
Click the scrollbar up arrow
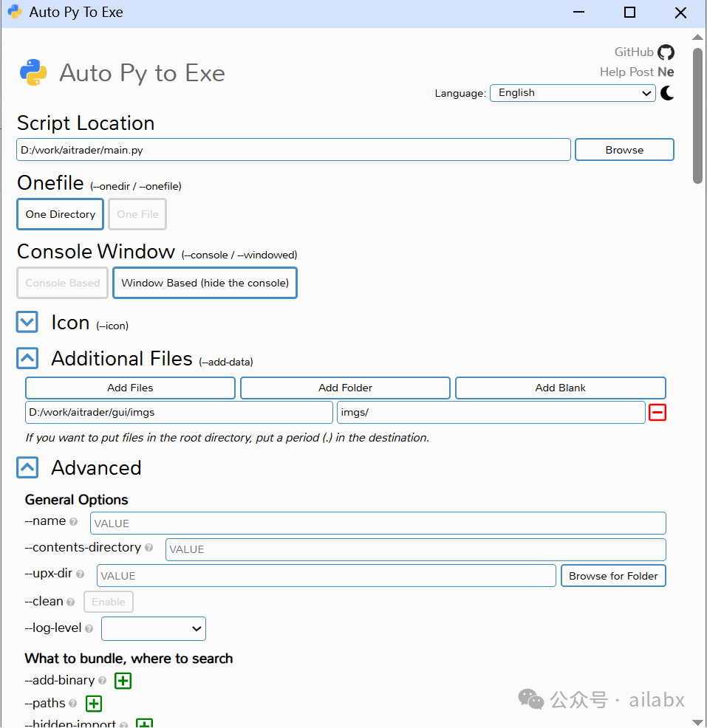[x=697, y=37]
